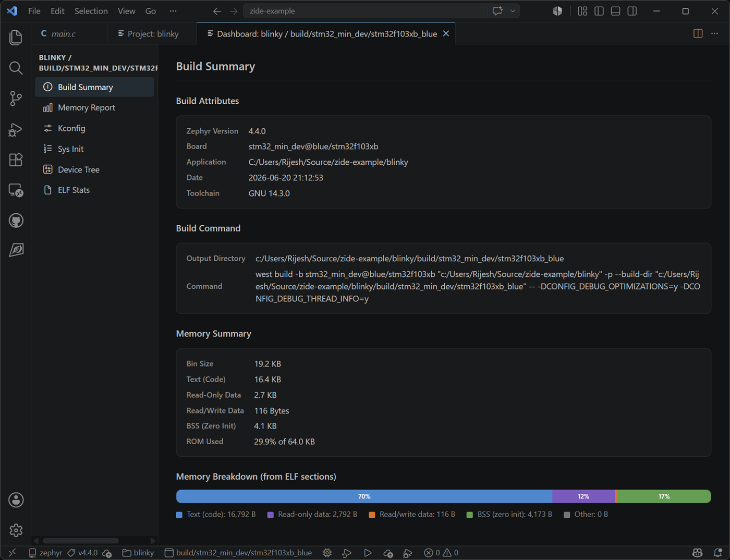
Task: Click the remote window icon in status bar
Action: click(x=12, y=553)
